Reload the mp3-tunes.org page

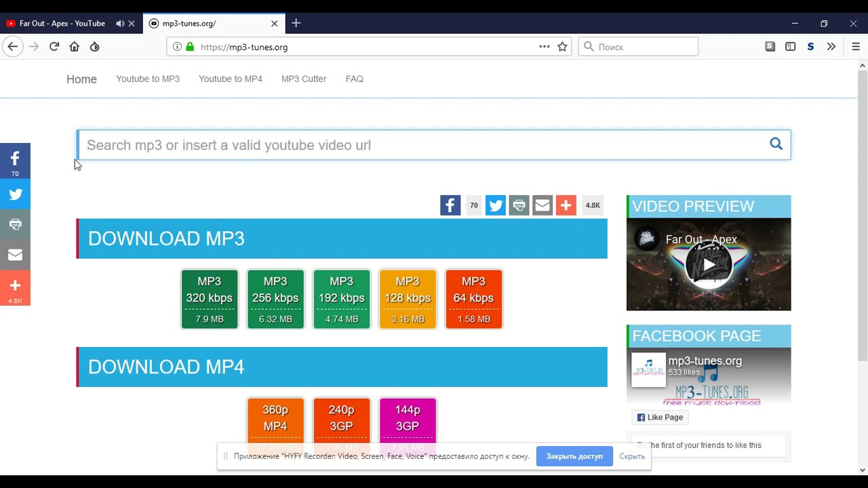pyautogui.click(x=54, y=47)
